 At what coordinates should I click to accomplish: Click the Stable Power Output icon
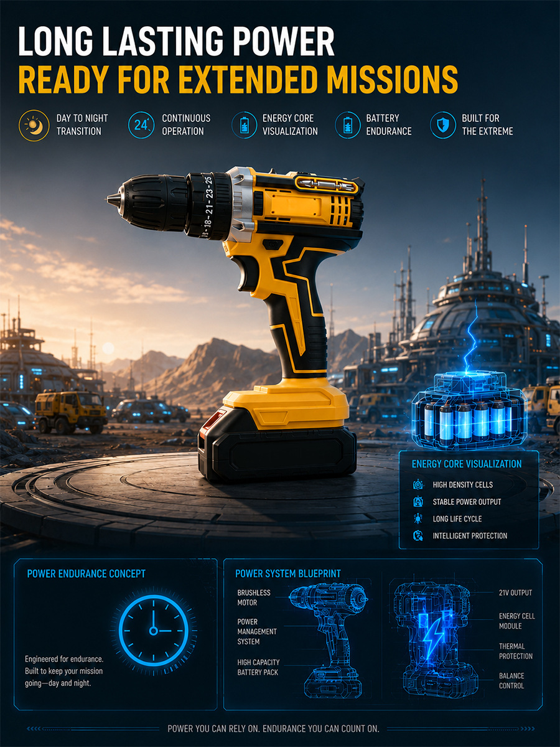click(x=418, y=502)
